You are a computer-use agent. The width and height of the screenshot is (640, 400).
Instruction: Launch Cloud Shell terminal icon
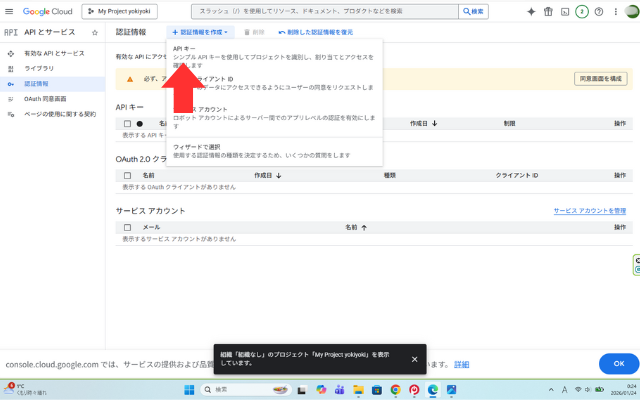[565, 11]
